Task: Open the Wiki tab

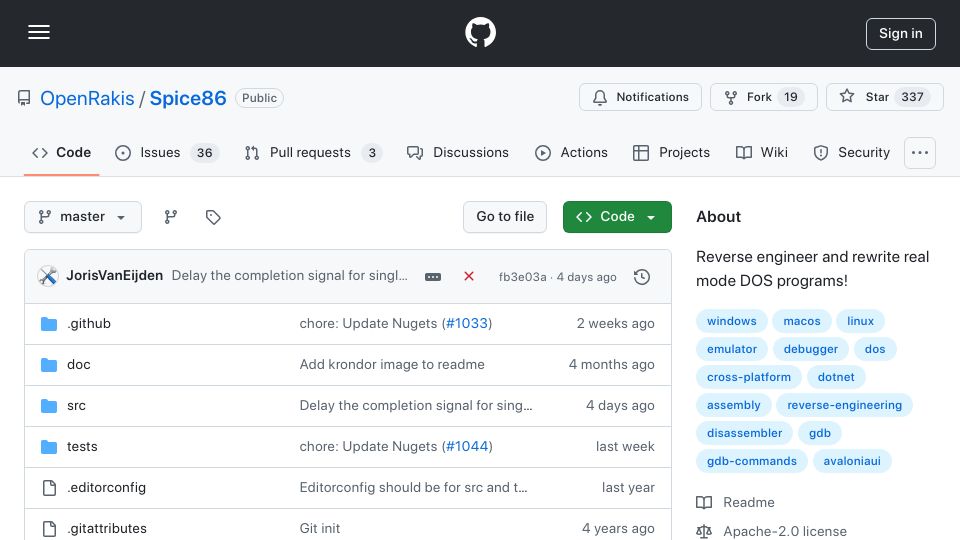Action: (762, 152)
